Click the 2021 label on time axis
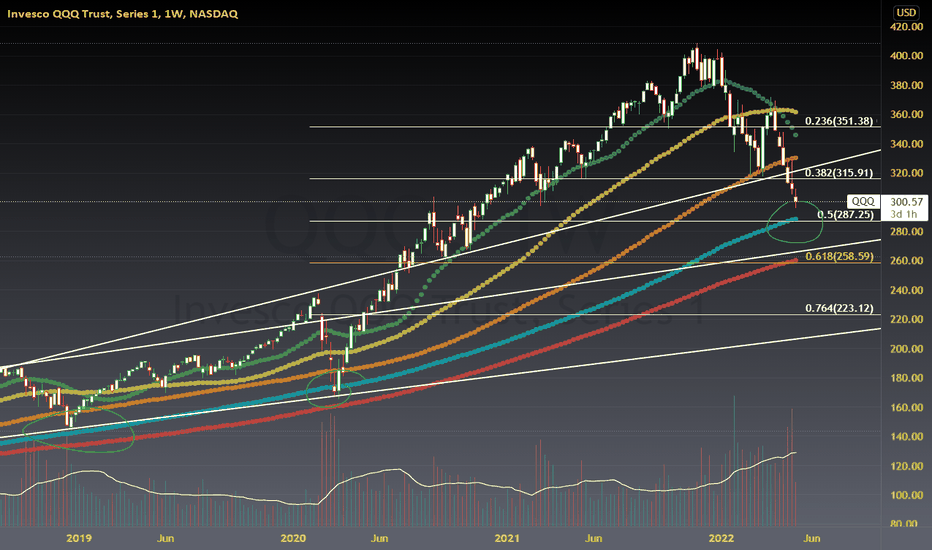 pos(507,538)
